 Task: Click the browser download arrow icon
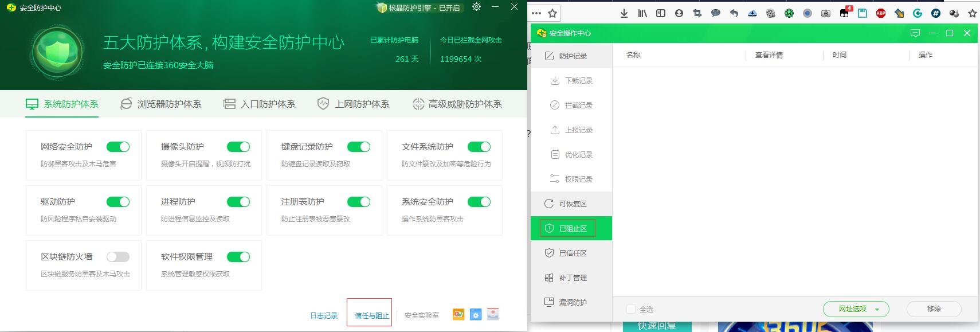pyautogui.click(x=624, y=13)
